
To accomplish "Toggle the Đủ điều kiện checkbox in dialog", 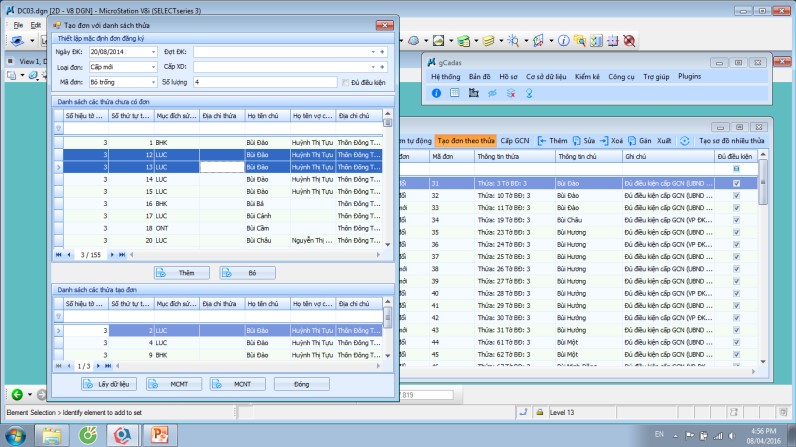I will [x=345, y=82].
